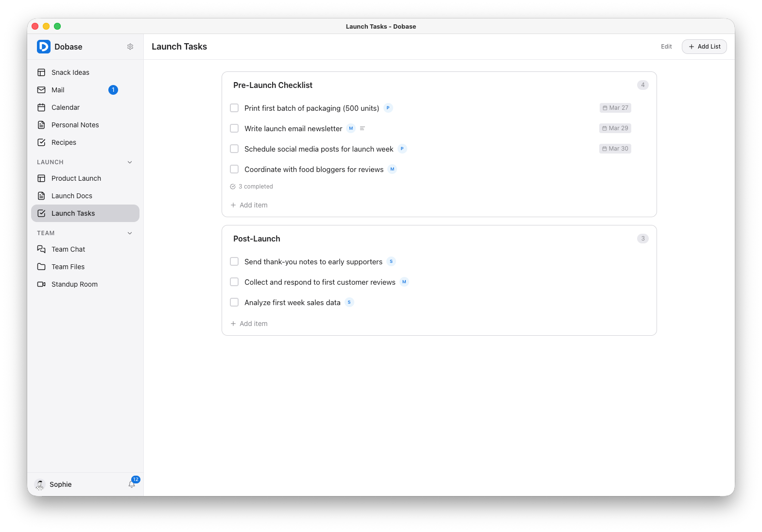
Task: Collapse the TEAM section chevron
Action: pyautogui.click(x=130, y=233)
